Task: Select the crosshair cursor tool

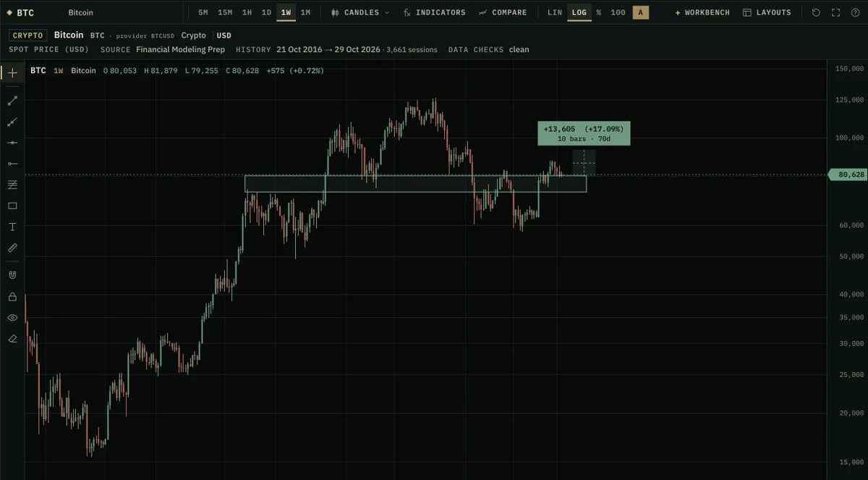Action: coord(12,72)
